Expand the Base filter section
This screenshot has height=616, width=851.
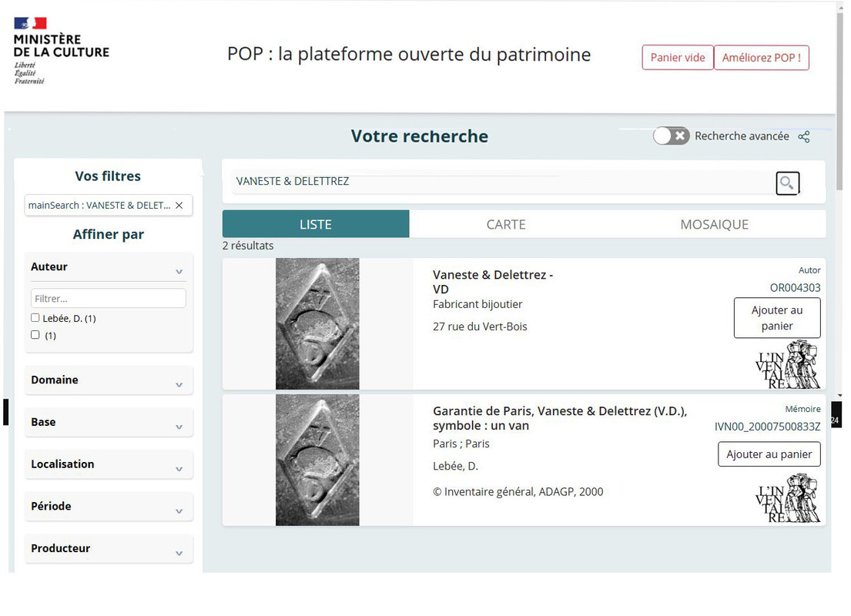click(109, 422)
